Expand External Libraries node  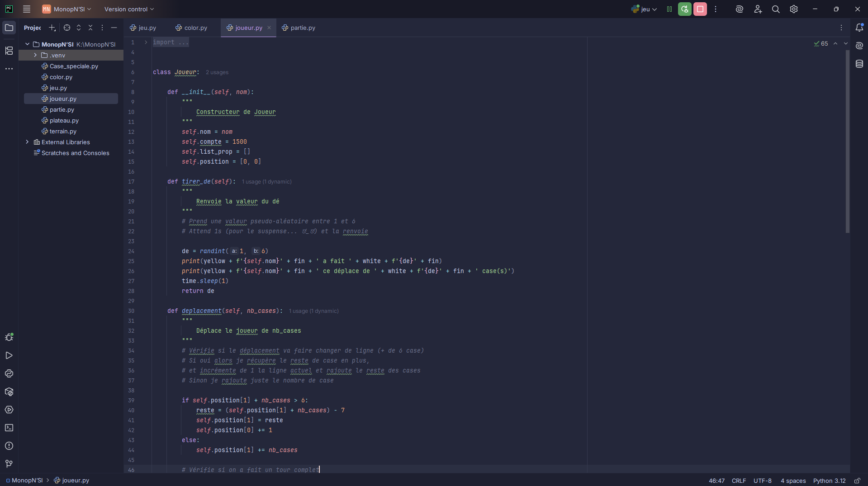point(27,142)
